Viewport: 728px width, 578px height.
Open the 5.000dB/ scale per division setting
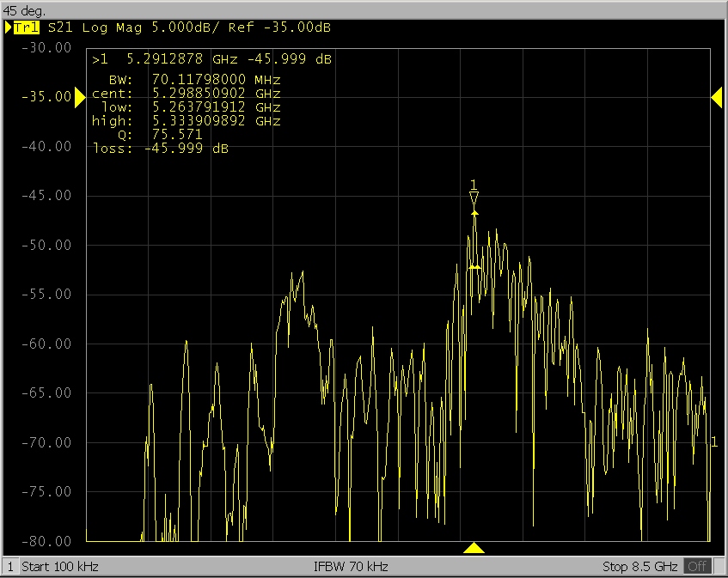(x=180, y=27)
